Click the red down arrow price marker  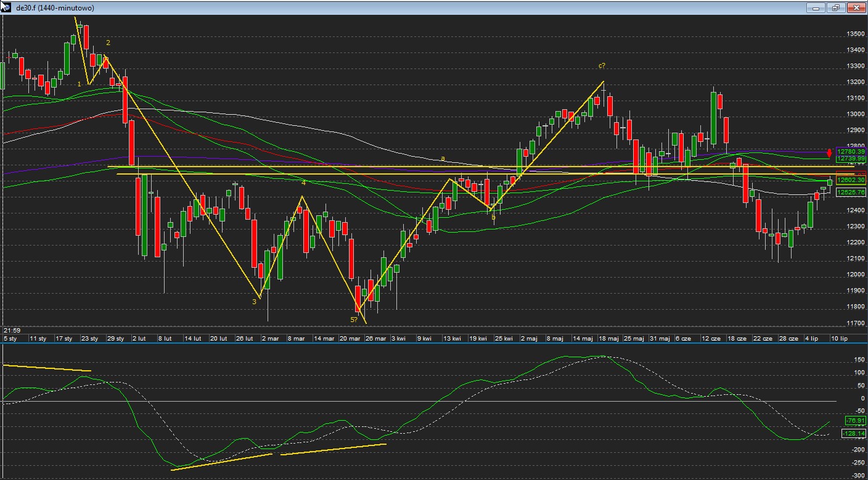click(829, 152)
